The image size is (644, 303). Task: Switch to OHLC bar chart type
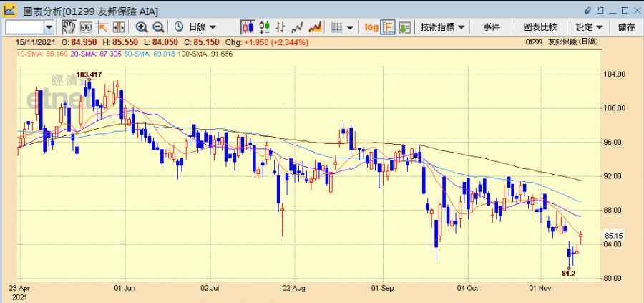[x=264, y=27]
